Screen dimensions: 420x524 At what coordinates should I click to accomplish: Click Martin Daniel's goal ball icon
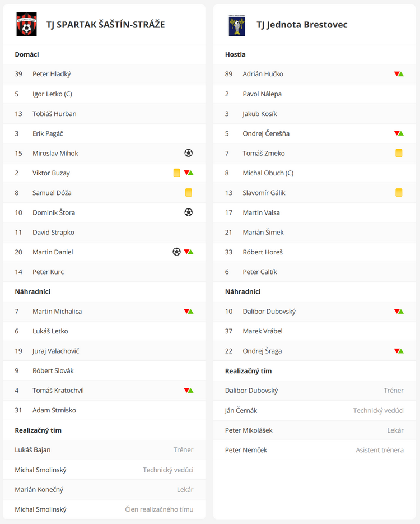click(x=176, y=252)
